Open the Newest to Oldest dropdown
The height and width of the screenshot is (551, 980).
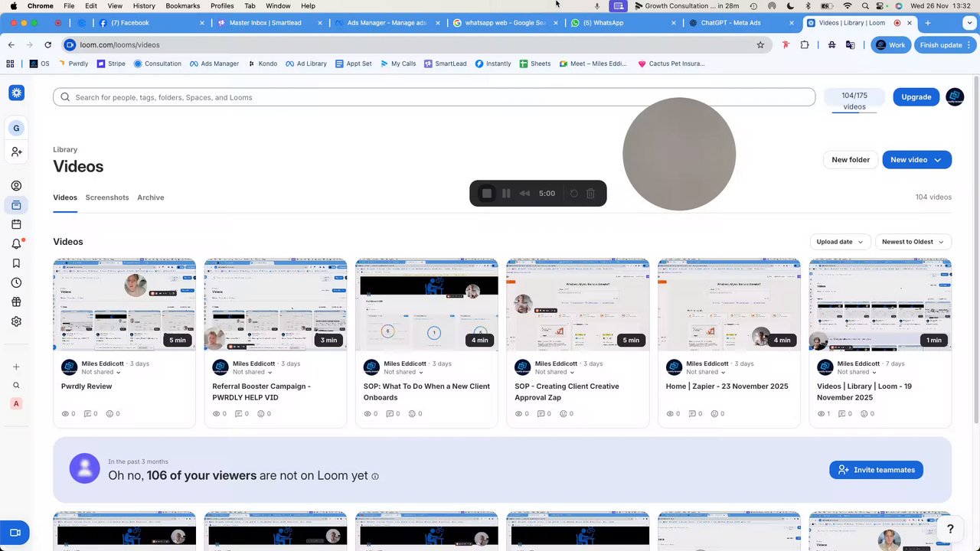click(x=913, y=242)
